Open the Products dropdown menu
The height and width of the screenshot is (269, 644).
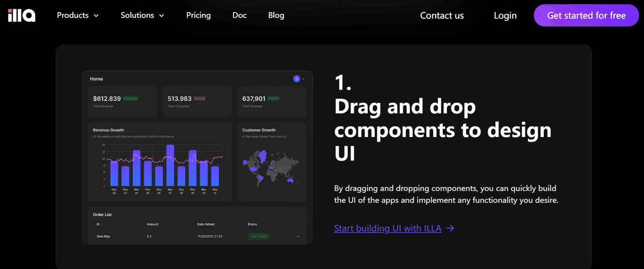[x=78, y=16]
